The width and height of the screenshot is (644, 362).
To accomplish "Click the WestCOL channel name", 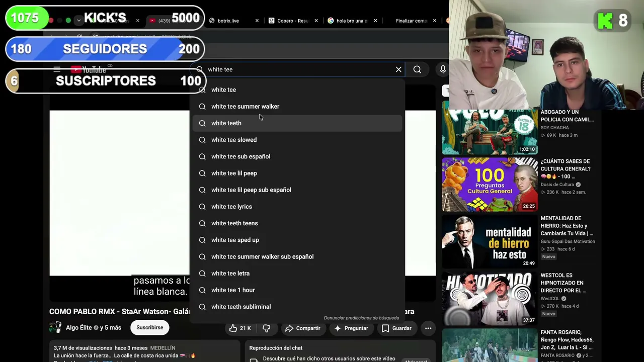I will coord(550,299).
